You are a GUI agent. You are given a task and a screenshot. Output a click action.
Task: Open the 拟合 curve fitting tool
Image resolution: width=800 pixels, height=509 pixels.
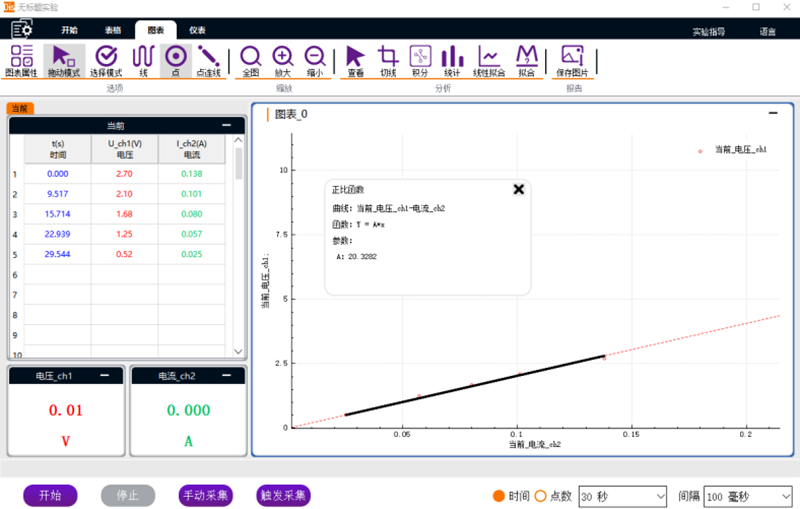click(x=527, y=61)
